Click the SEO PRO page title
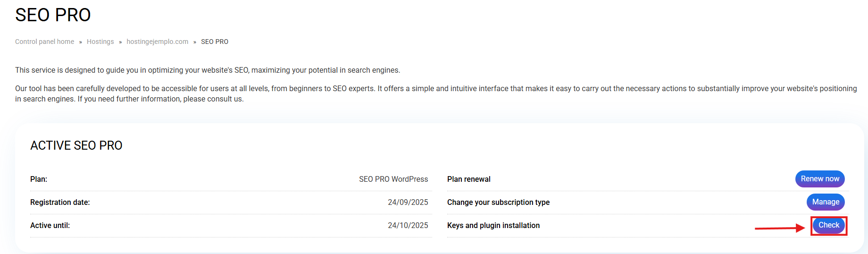This screenshot has width=868, height=254. coord(53,15)
